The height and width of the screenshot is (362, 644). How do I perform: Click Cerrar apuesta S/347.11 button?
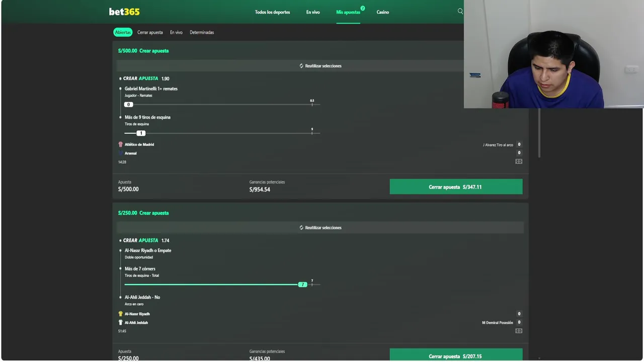pos(456,187)
